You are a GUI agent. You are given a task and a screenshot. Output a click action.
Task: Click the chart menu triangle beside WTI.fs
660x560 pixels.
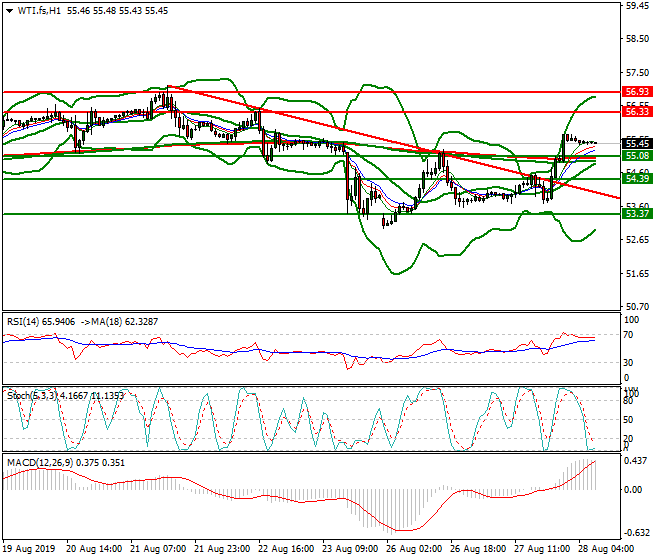point(9,11)
